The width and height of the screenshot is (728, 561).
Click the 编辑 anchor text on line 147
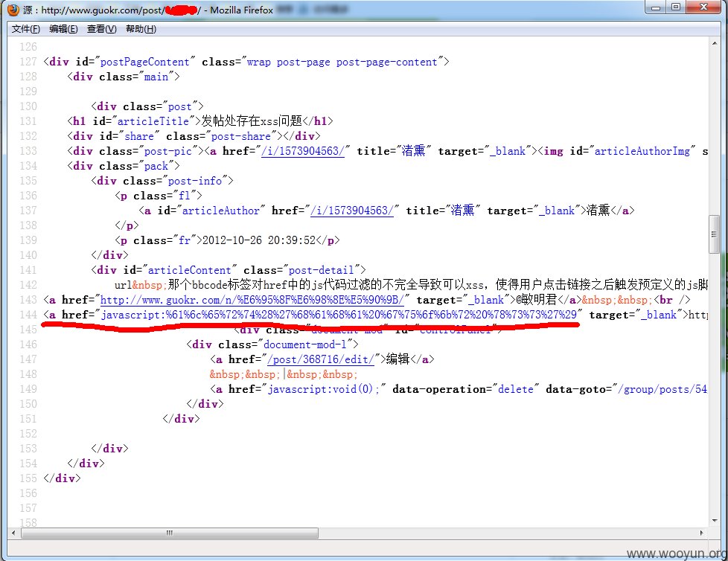pos(398,359)
